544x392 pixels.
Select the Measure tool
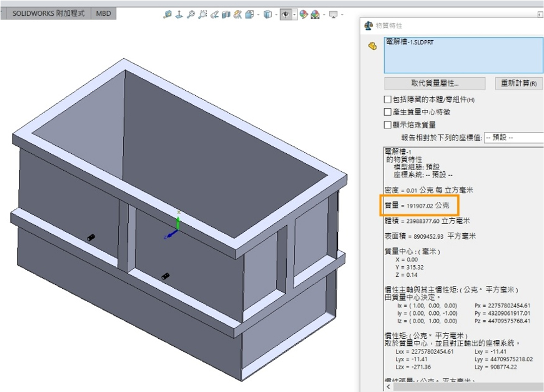coord(168,15)
